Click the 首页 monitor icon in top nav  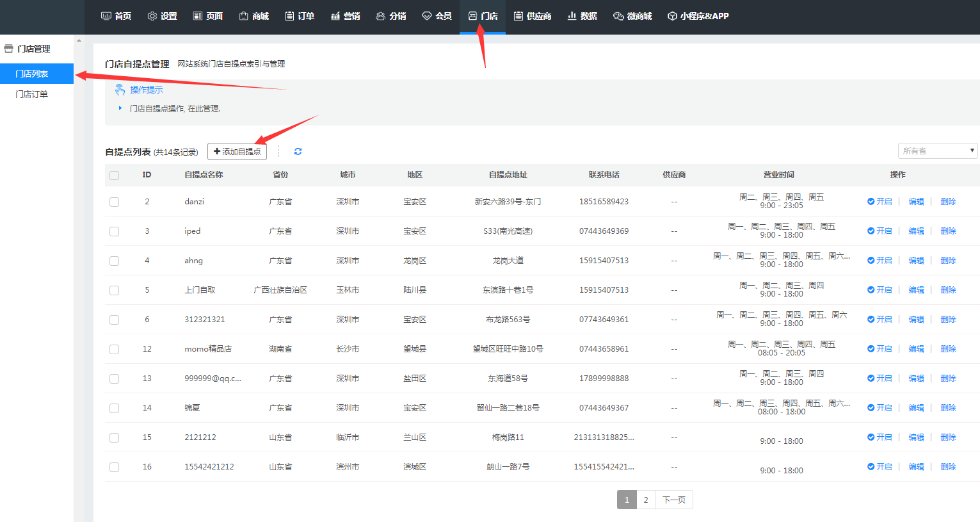click(x=106, y=16)
